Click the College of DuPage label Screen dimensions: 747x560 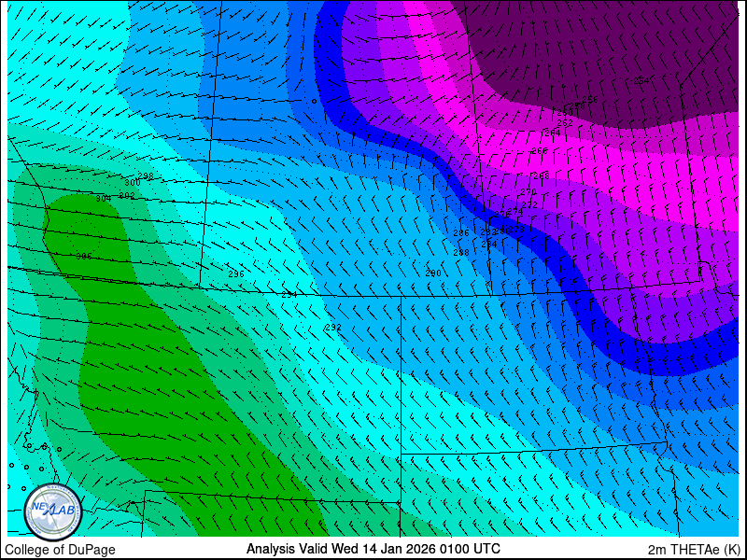pos(60,550)
